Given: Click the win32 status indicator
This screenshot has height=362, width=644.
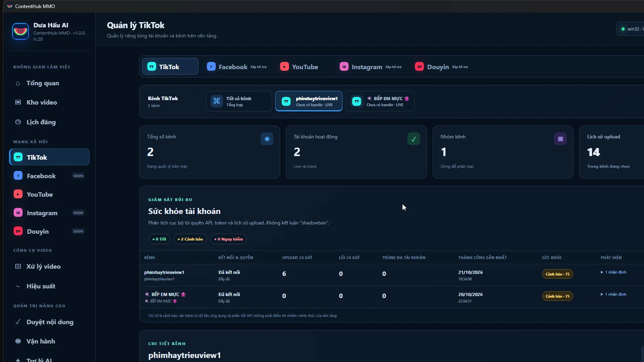Looking at the screenshot, I should pos(630,29).
